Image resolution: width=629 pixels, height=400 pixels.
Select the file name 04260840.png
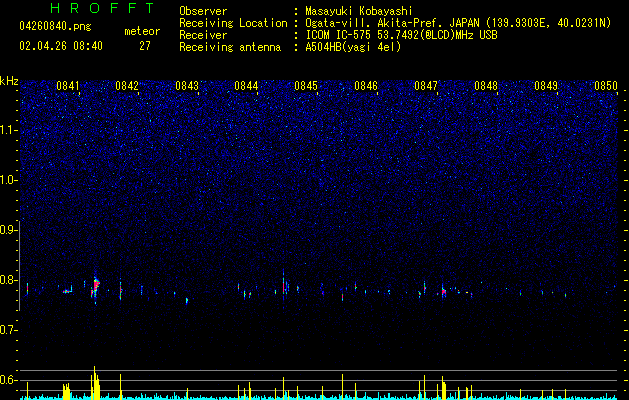[55, 27]
